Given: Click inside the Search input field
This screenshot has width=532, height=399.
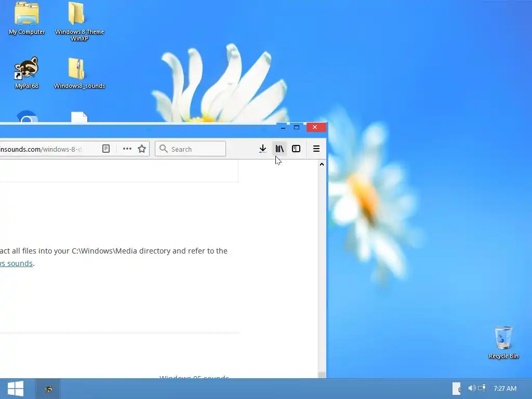Looking at the screenshot, I should coord(190,149).
